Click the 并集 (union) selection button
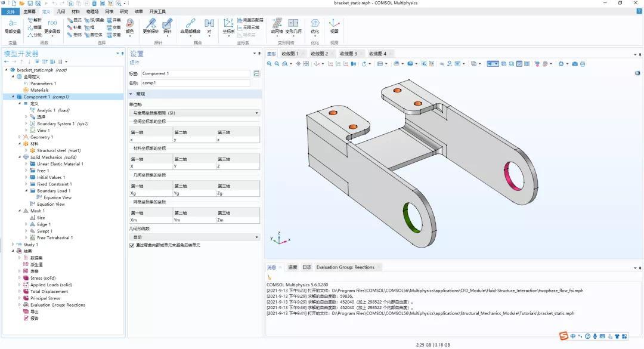Viewport: 644px width, 349px height. click(x=114, y=20)
